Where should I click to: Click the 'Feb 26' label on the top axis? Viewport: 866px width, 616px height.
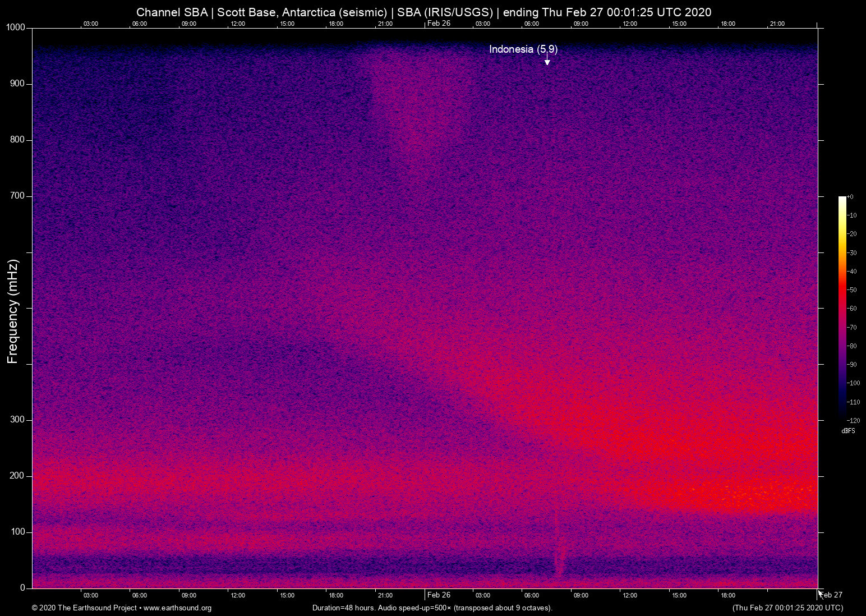click(439, 23)
